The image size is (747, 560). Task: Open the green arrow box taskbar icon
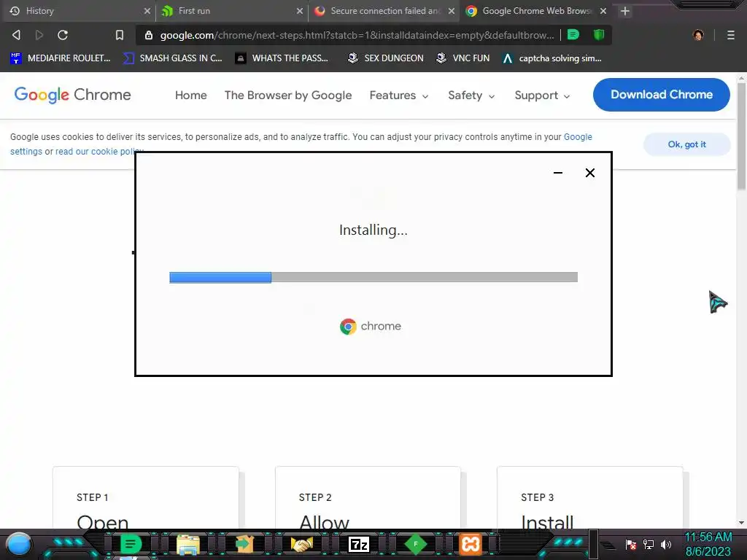tap(245, 544)
